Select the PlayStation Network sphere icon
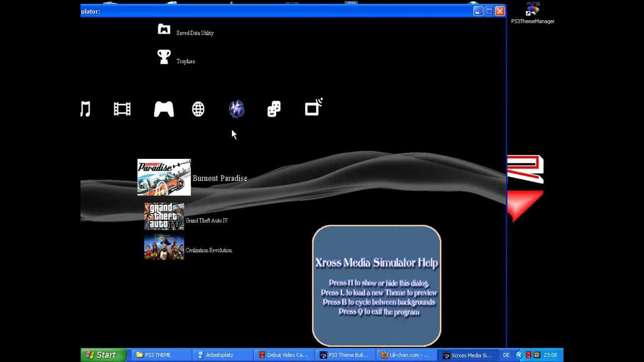Viewport: 644px width, 362px height. pos(236,109)
